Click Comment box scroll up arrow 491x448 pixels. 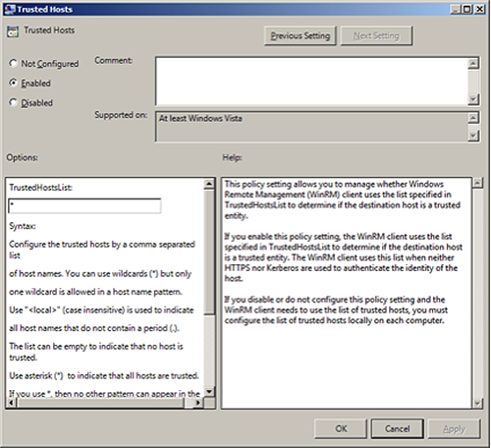473,63
